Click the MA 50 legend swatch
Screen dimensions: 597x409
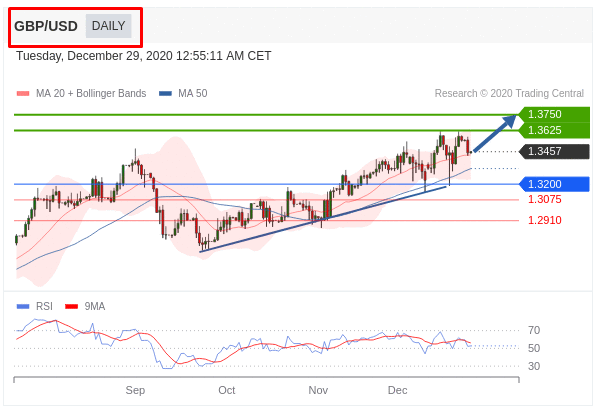[x=165, y=93]
